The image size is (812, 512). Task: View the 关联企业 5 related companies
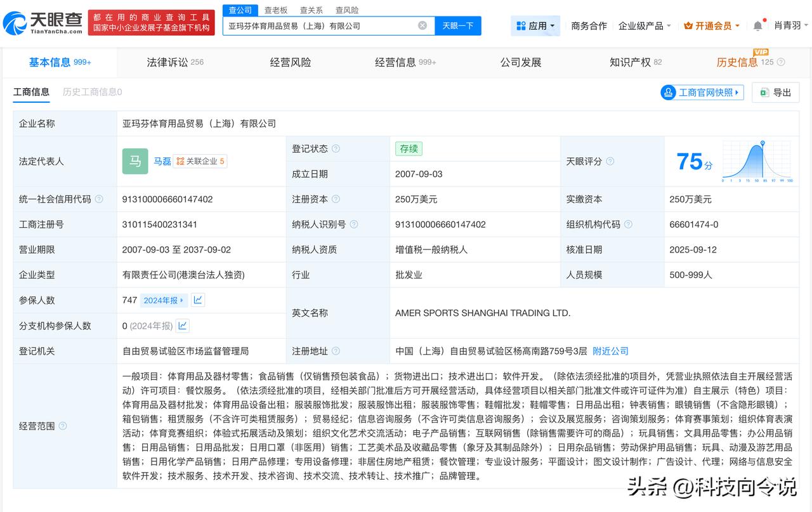pos(200,161)
